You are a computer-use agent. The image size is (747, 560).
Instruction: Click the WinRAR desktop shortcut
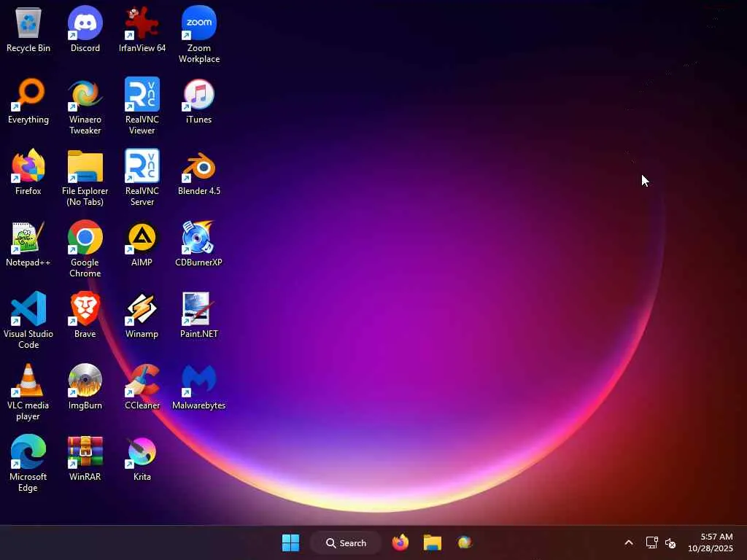[85, 458]
